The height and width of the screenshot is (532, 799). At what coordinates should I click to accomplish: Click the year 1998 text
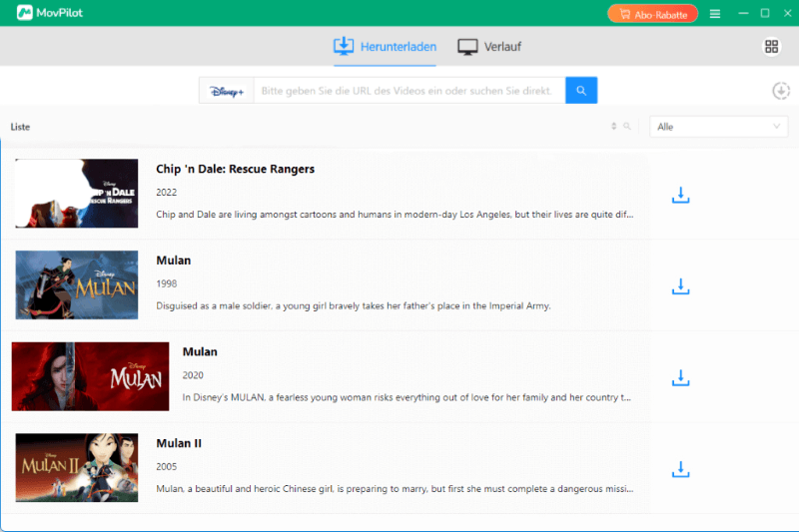[x=166, y=283]
